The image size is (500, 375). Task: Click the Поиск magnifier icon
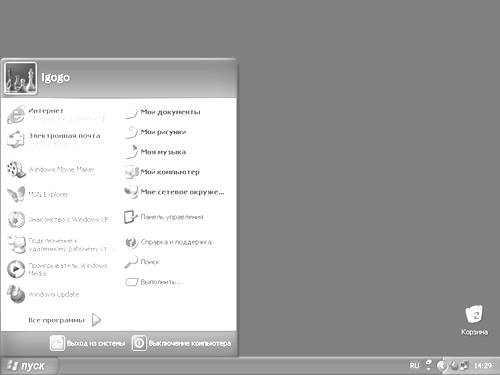point(131,262)
